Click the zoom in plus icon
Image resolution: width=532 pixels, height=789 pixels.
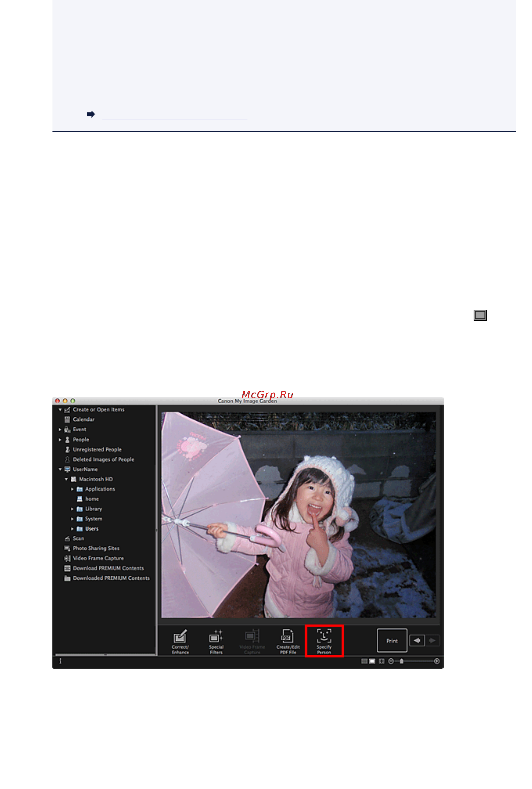click(437, 661)
